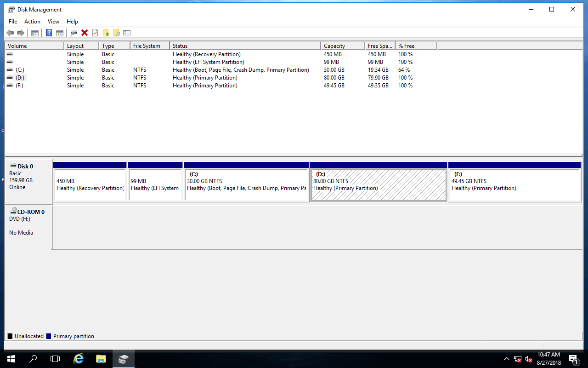The image size is (588, 368).
Task: Toggle the Show/Hide Action Pane icon
Action: pos(60,33)
